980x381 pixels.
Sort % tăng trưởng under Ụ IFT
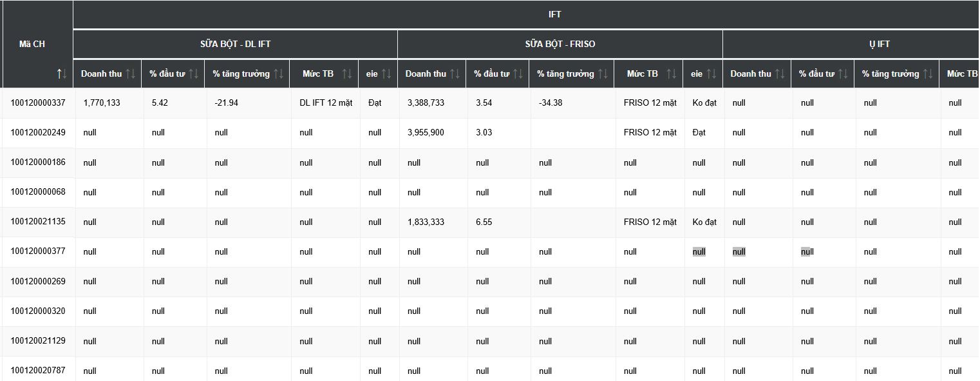[928, 74]
